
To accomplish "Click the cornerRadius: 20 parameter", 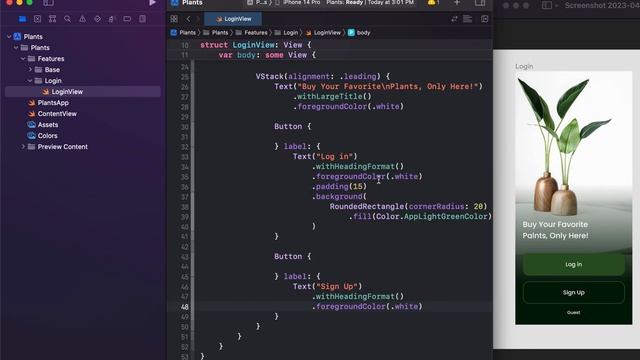I will (x=445, y=207).
